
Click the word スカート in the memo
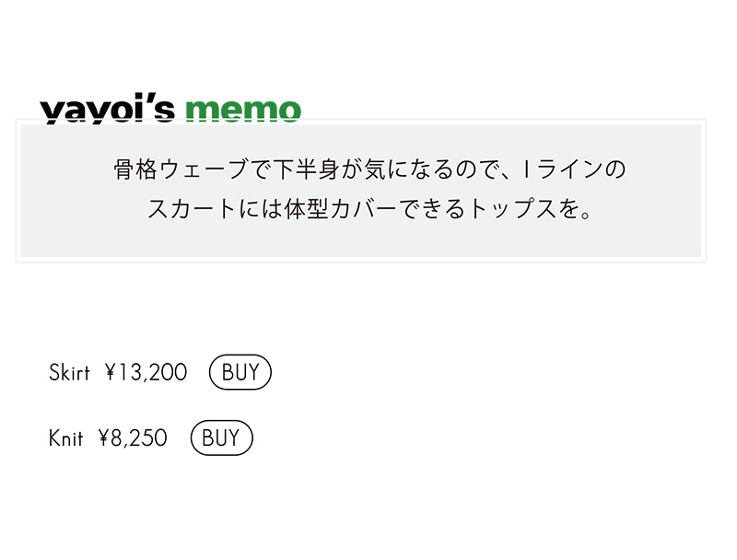pyautogui.click(x=192, y=209)
